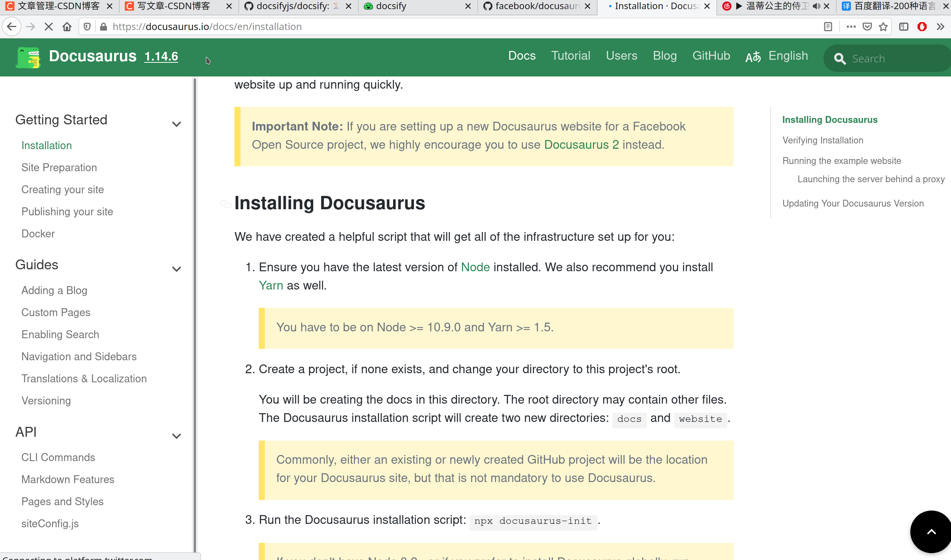951x560 pixels.
Task: Collapse the API section chevron
Action: tap(176, 436)
